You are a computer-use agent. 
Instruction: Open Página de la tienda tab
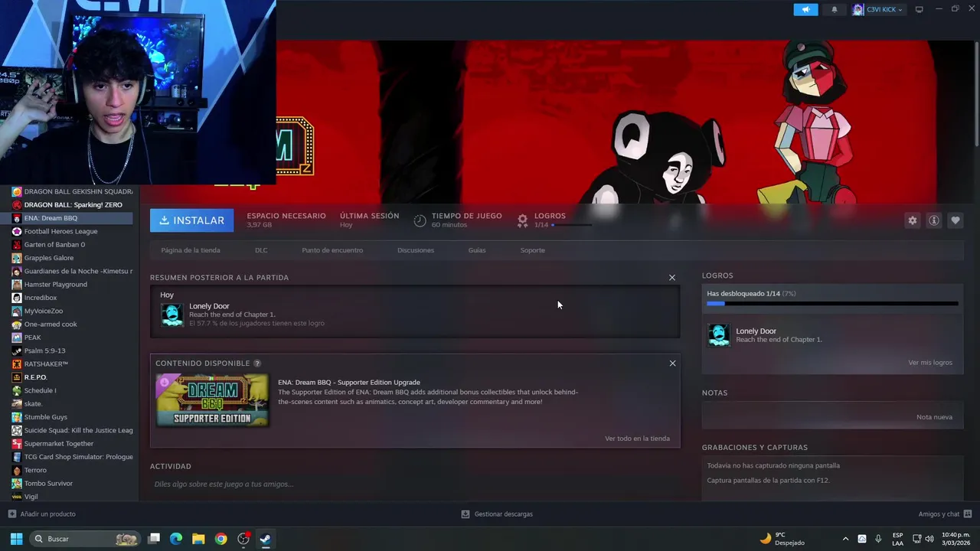click(191, 250)
